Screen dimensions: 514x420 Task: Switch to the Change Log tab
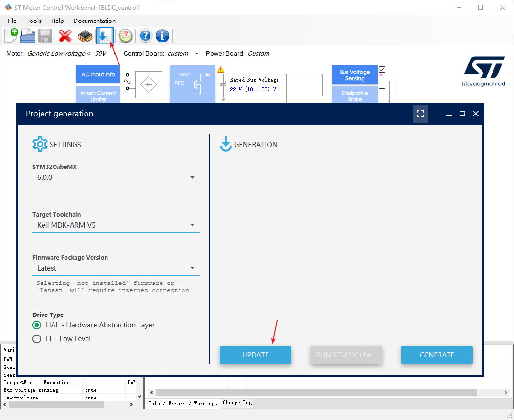(237, 403)
